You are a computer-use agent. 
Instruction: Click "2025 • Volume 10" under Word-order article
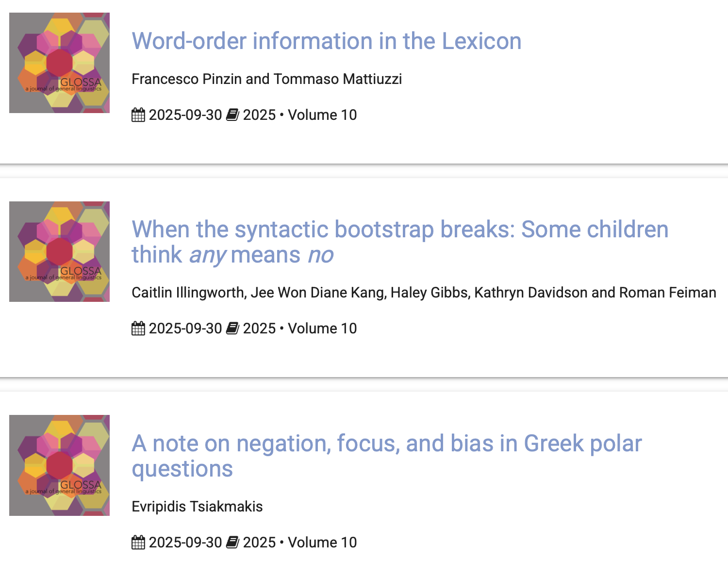point(299,115)
